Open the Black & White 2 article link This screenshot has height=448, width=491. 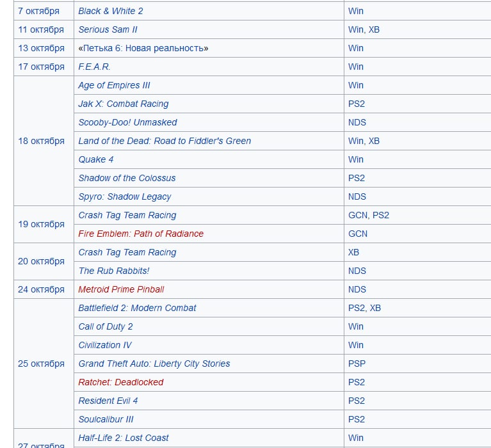click(111, 11)
